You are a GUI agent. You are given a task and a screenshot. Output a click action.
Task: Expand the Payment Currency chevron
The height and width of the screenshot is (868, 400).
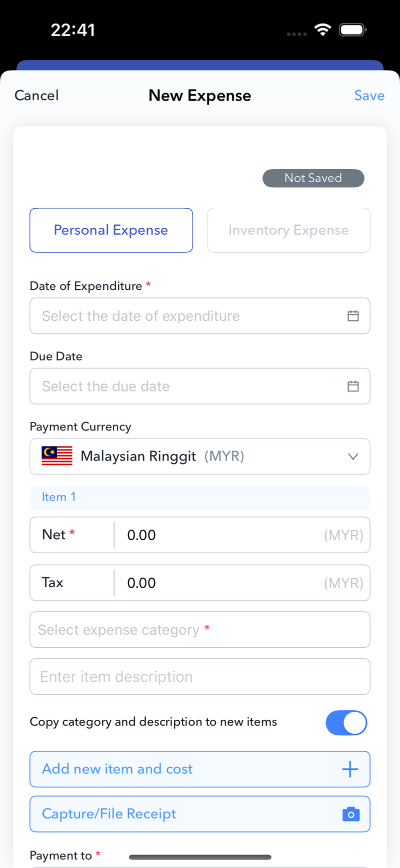coord(353,457)
